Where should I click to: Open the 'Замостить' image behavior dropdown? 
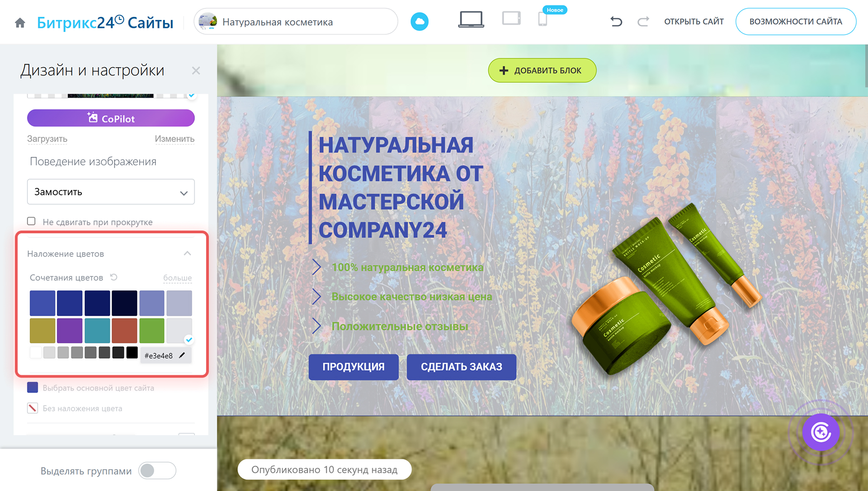(111, 192)
